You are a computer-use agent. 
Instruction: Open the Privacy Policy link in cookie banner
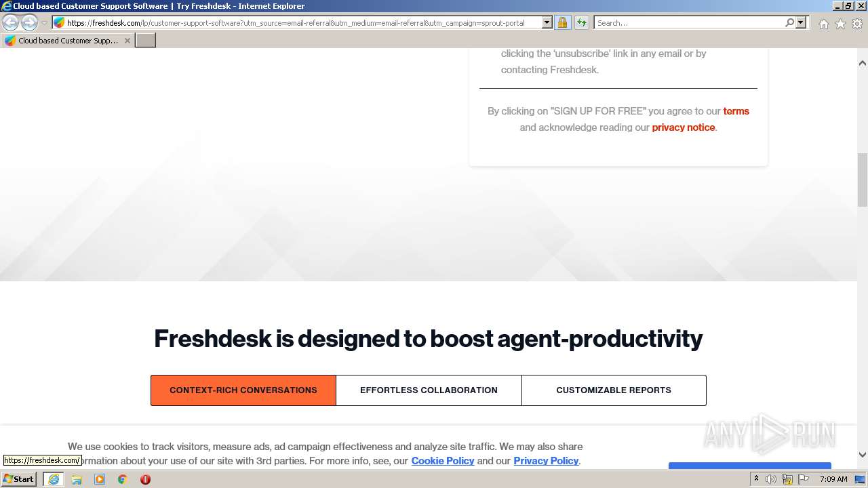(x=546, y=461)
